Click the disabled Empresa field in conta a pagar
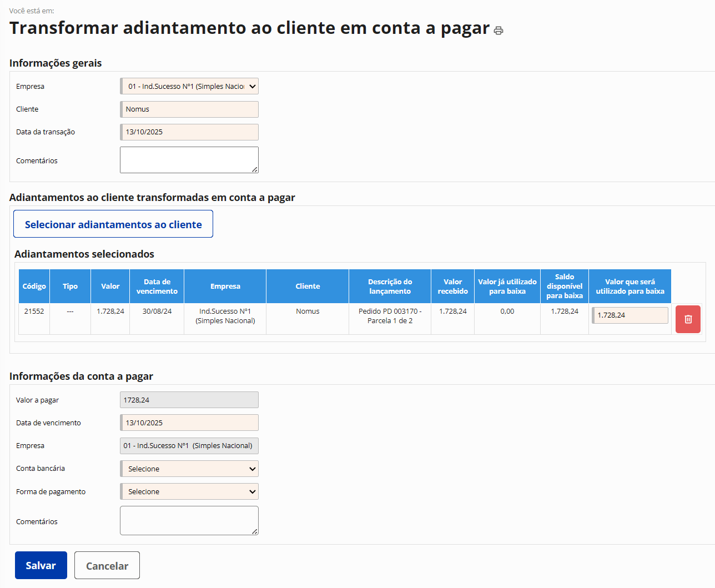 (189, 446)
